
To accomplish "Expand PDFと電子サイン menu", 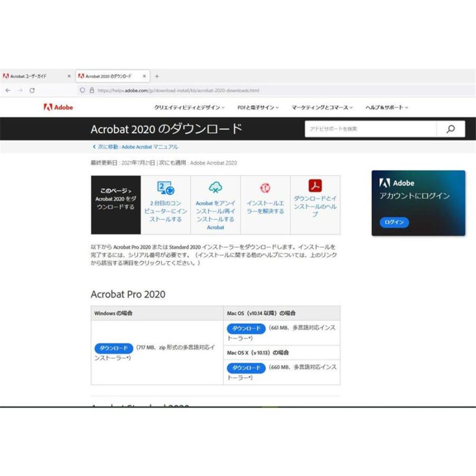I will 258,107.
